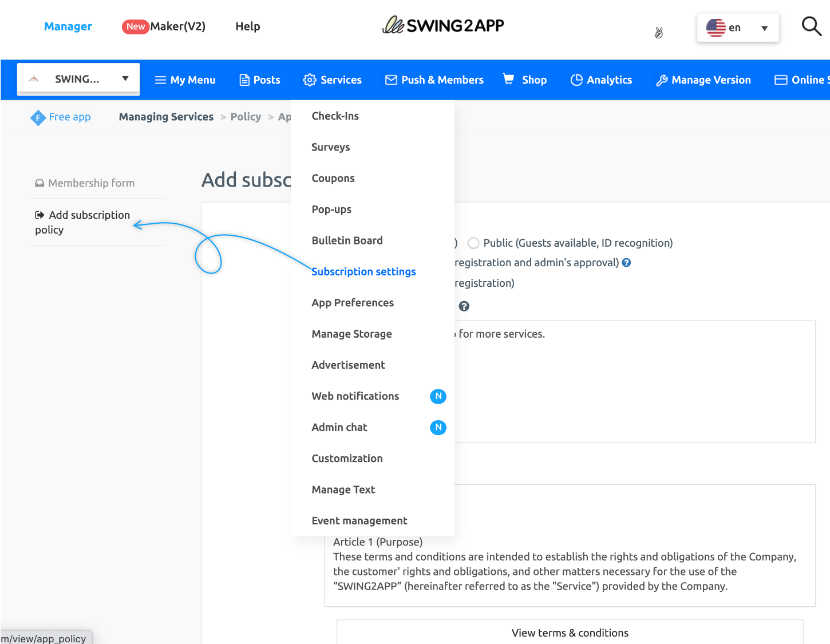This screenshot has height=644, width=830.
Task: Choose Web notifications from the menu
Action: point(355,396)
